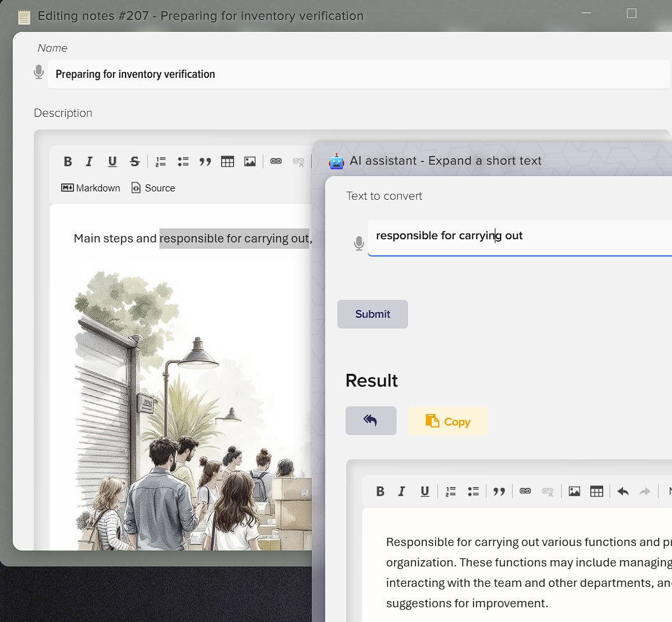Screen dimensions: 672x622
Task: Maximize the Editing notes window
Action: click(631, 13)
